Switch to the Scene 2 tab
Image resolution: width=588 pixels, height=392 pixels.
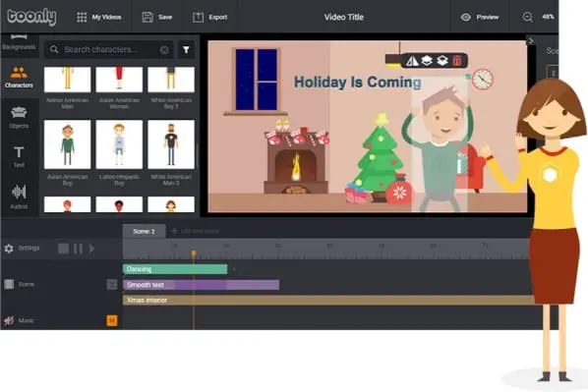click(144, 231)
